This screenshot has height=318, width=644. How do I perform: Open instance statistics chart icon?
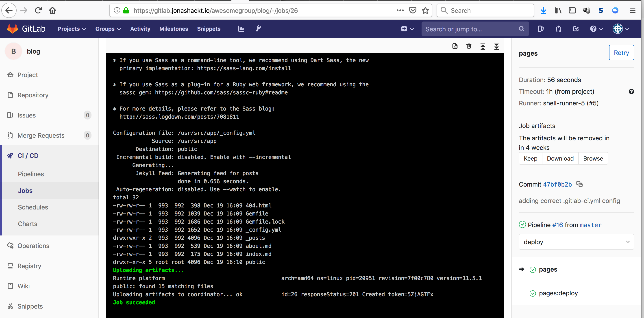[241, 29]
